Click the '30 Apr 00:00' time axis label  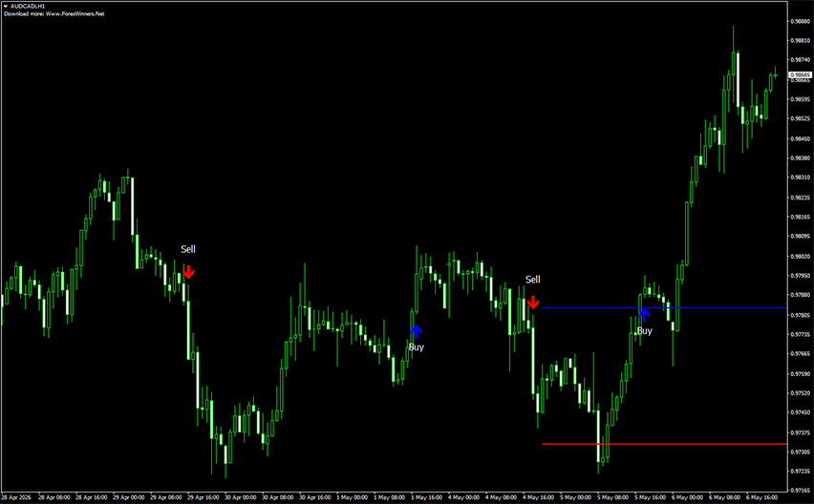click(241, 497)
